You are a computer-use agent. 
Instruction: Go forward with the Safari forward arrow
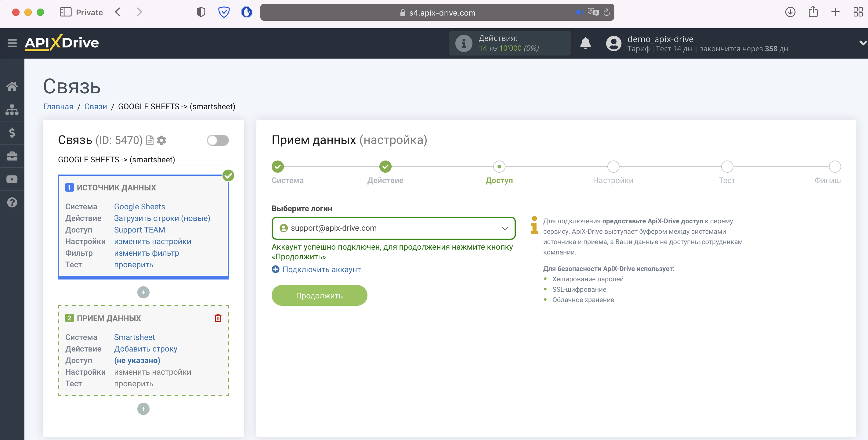(139, 12)
